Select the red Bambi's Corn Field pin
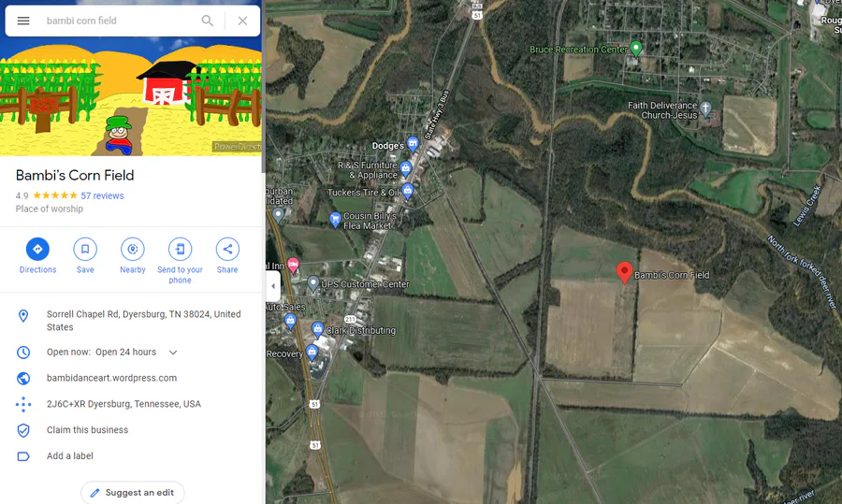 point(624,272)
